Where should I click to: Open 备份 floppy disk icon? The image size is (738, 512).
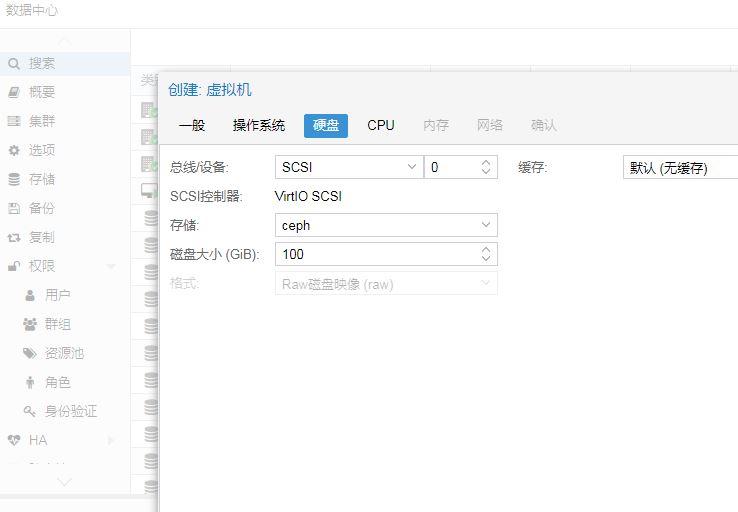click(14, 208)
